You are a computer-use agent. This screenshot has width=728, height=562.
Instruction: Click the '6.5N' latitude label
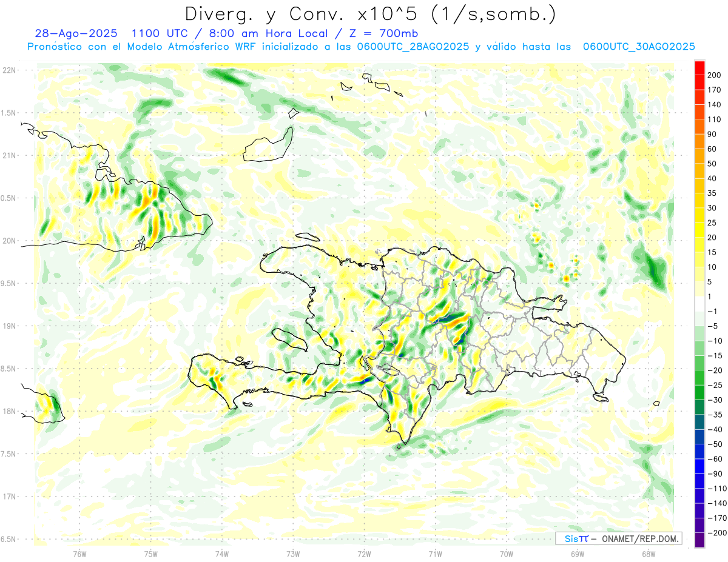(9, 539)
